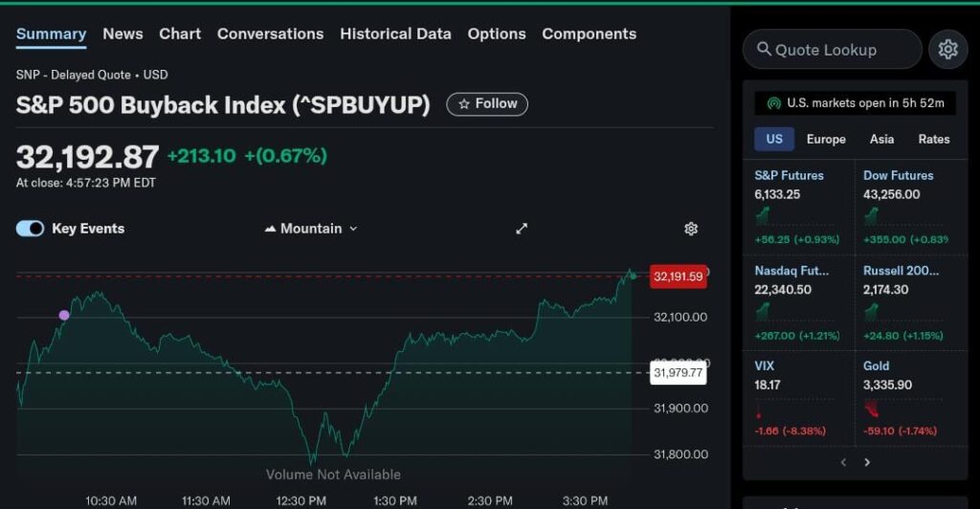980x509 pixels.
Task: Click the +(0.67%) percent change
Action: (x=285, y=156)
